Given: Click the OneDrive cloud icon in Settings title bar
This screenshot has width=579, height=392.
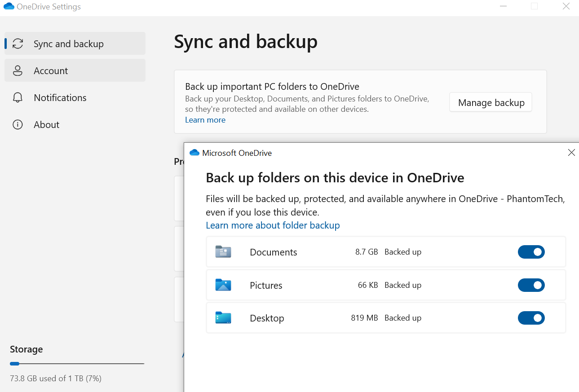Looking at the screenshot, I should pos(9,7).
